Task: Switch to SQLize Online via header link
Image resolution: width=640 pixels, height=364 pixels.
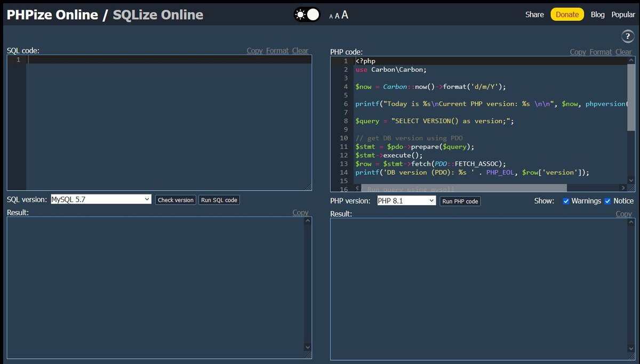Action: coord(158,15)
